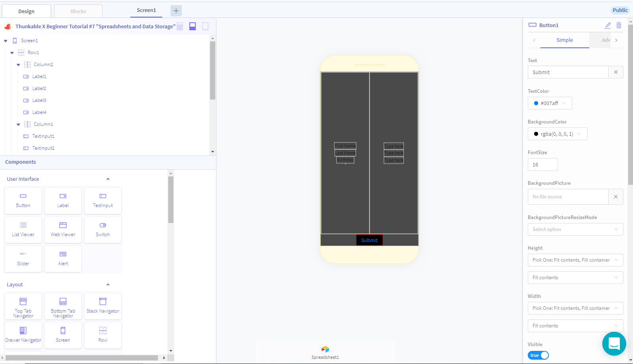Click the FontSize input field
Screen dimensions: 633x364
[x=543, y=164]
